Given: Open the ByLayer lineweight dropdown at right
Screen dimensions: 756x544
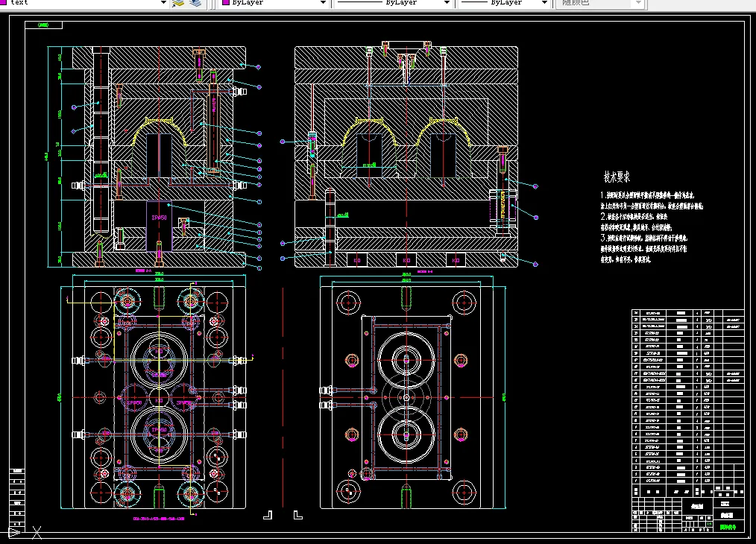Looking at the screenshot, I should click(x=546, y=3).
